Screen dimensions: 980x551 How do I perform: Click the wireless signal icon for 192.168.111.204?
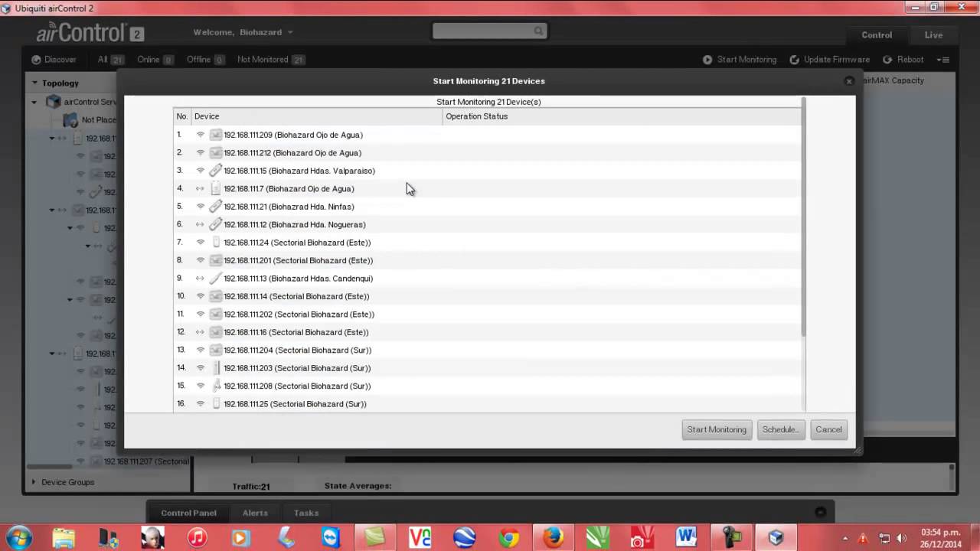(201, 350)
